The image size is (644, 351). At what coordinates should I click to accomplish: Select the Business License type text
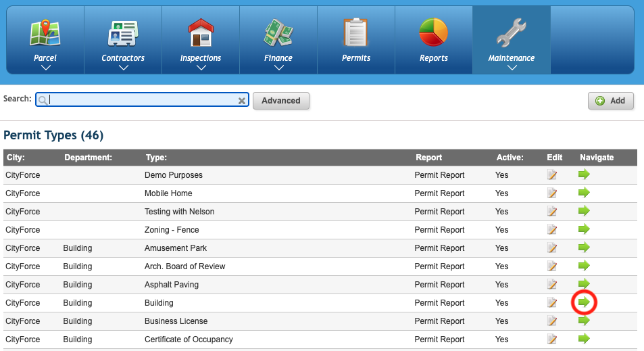176,321
